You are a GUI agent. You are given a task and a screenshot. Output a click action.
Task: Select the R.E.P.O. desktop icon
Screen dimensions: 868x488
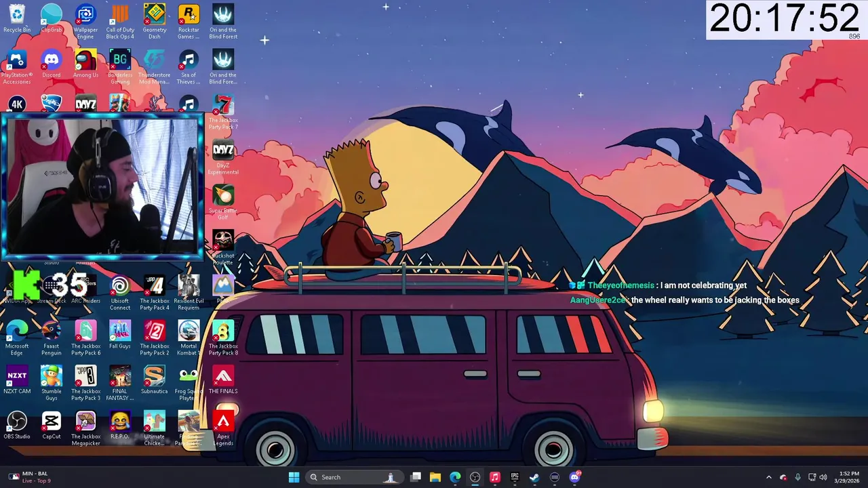pyautogui.click(x=120, y=426)
